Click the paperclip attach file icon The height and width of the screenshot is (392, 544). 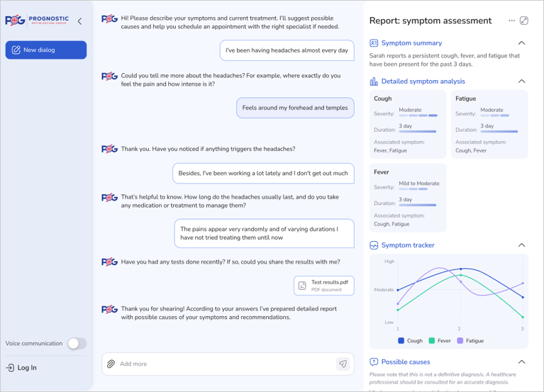click(x=111, y=364)
